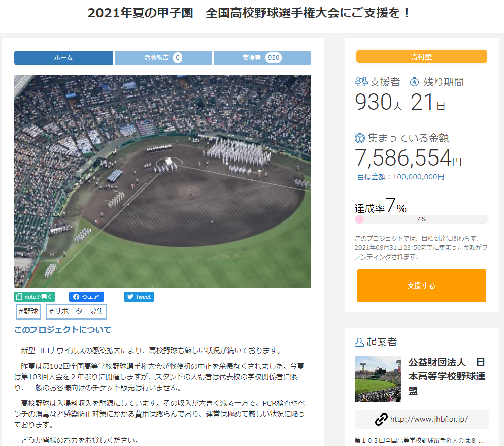
Task: Click the 7% achievement progress bar
Action: coord(421,219)
